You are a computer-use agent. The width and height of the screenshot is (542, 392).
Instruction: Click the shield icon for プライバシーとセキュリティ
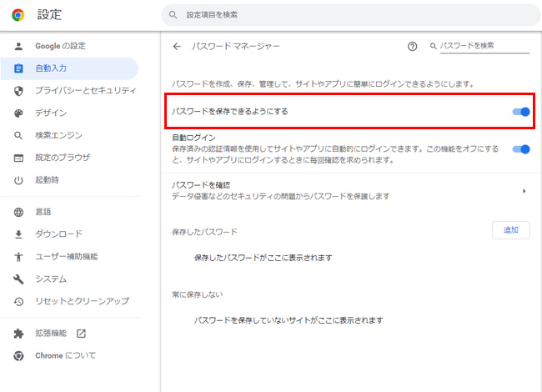click(x=18, y=91)
